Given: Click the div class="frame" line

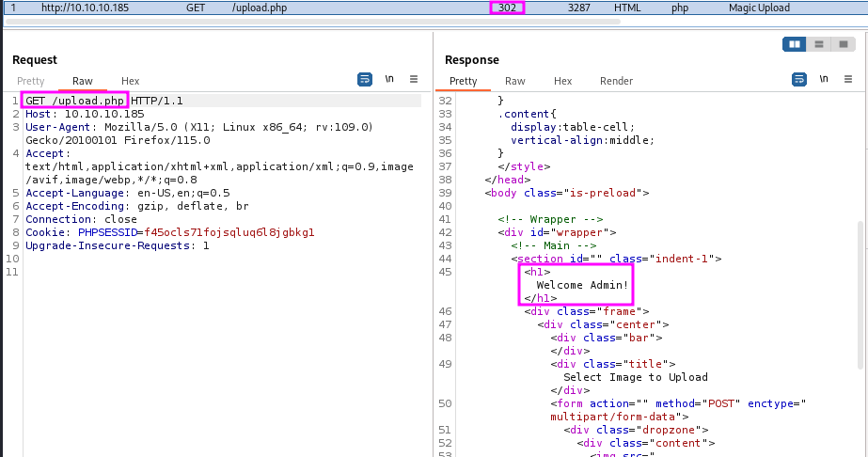Looking at the screenshot, I should pyautogui.click(x=587, y=311).
